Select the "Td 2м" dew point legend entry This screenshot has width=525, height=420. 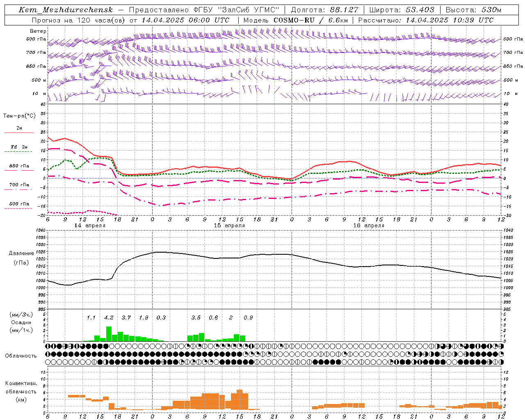point(19,147)
